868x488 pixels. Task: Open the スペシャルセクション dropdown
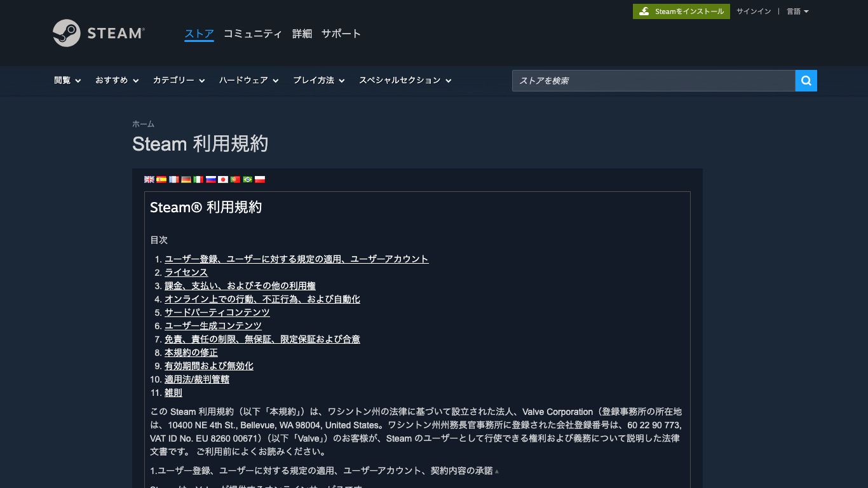click(405, 81)
